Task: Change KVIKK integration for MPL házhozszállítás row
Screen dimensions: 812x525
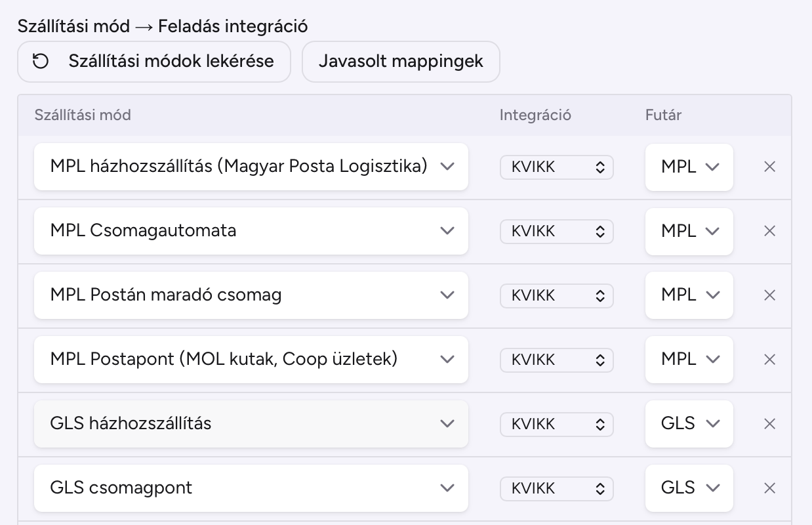Action: (557, 167)
